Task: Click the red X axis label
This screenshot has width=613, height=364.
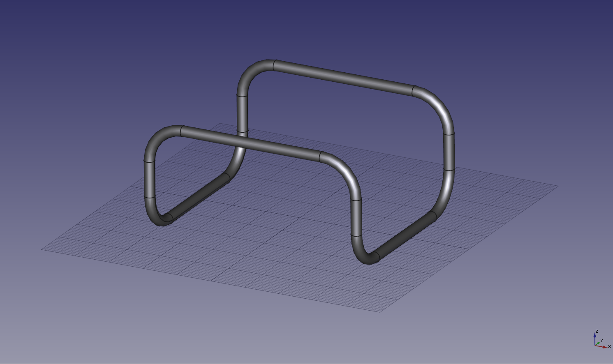Action: coord(609,347)
